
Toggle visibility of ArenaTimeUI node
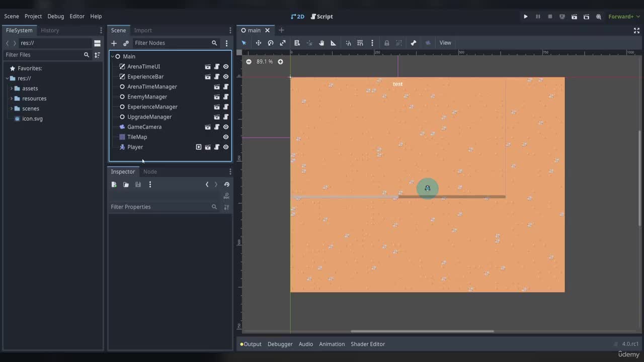(x=226, y=66)
